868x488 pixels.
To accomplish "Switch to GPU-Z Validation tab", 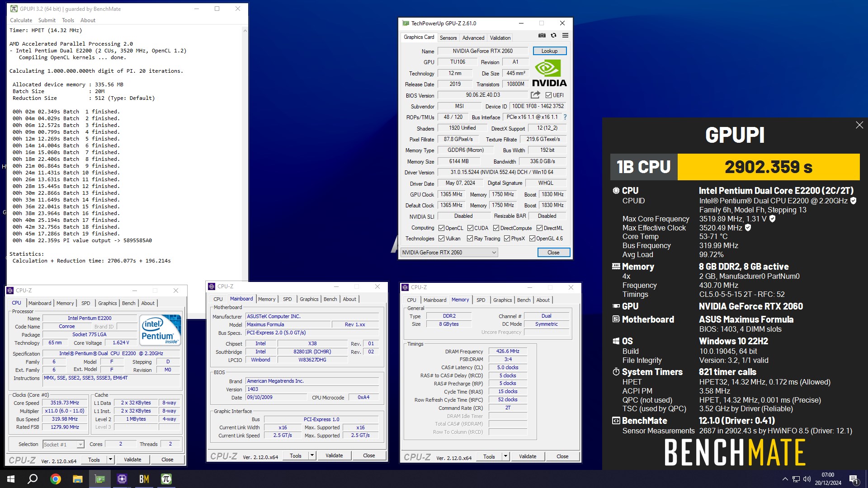I will pyautogui.click(x=500, y=38).
